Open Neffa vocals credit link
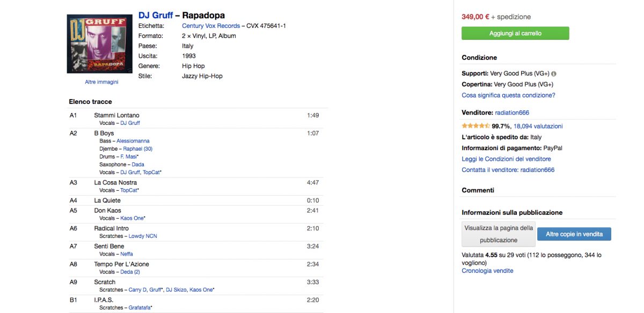 tap(127, 254)
